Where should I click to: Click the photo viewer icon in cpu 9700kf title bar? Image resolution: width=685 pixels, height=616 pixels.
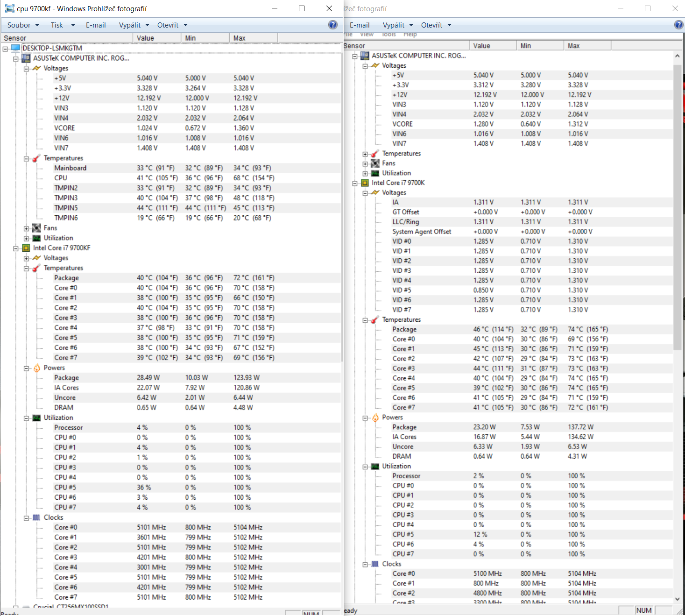click(9, 8)
